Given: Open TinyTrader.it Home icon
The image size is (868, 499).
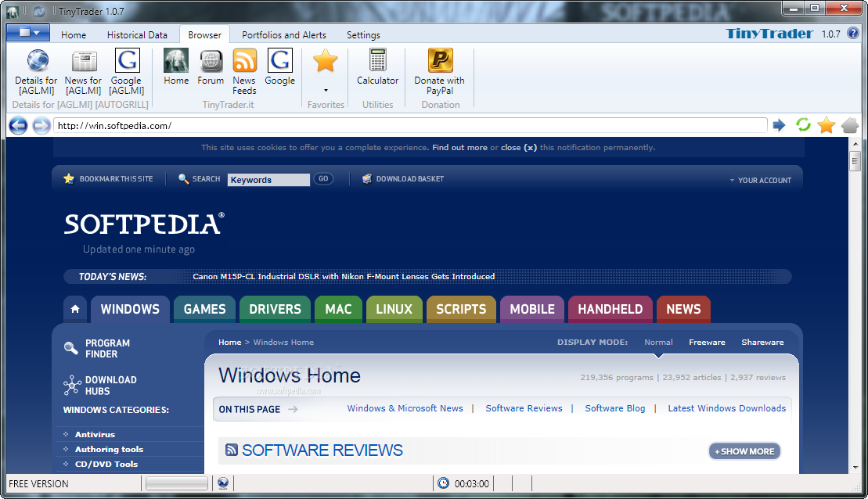Looking at the screenshot, I should coord(176,60).
